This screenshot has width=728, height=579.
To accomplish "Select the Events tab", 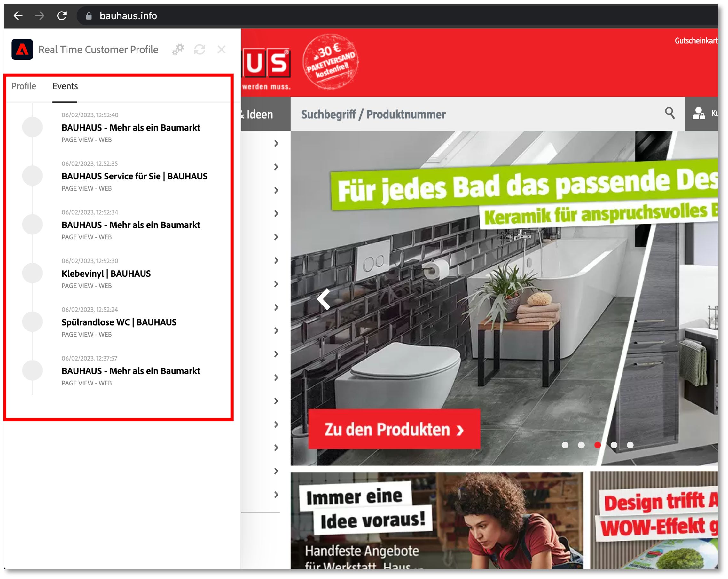I will click(x=65, y=86).
